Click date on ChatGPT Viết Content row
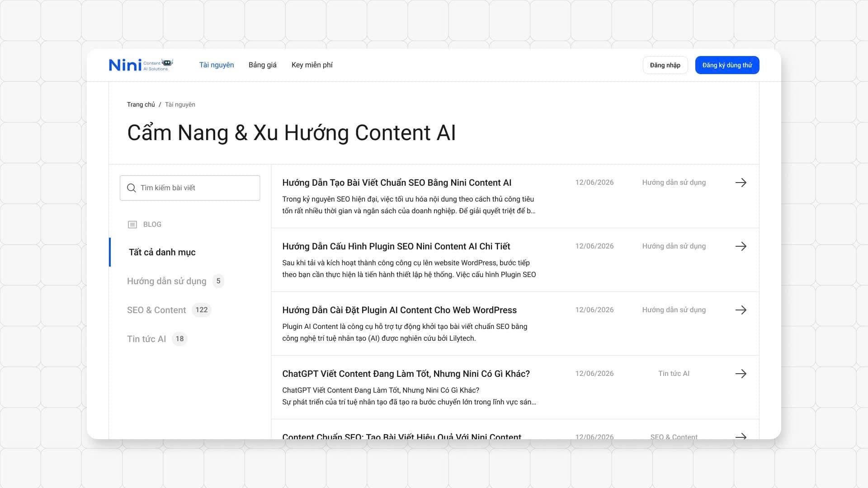The image size is (868, 488). coord(594,374)
